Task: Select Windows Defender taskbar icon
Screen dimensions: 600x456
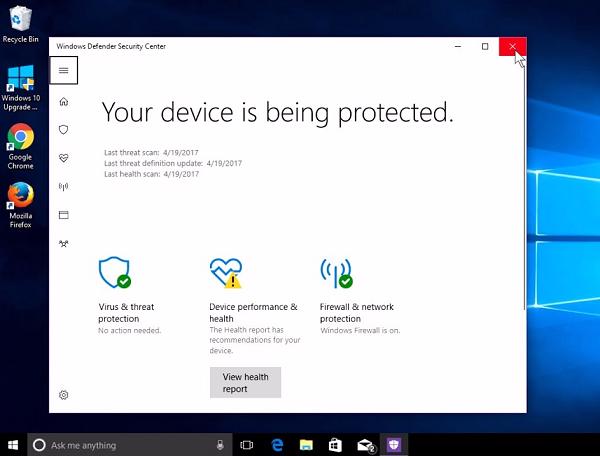Action: pyautogui.click(x=394, y=445)
